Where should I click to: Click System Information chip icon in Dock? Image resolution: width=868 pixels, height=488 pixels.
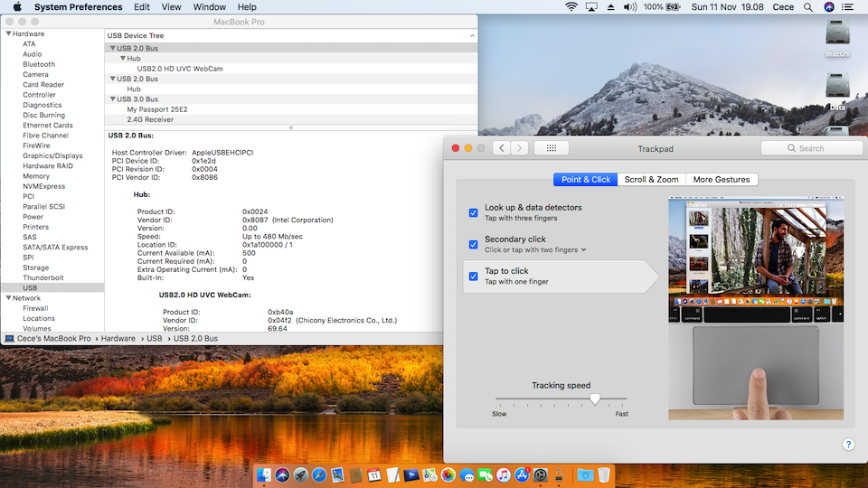(x=559, y=474)
